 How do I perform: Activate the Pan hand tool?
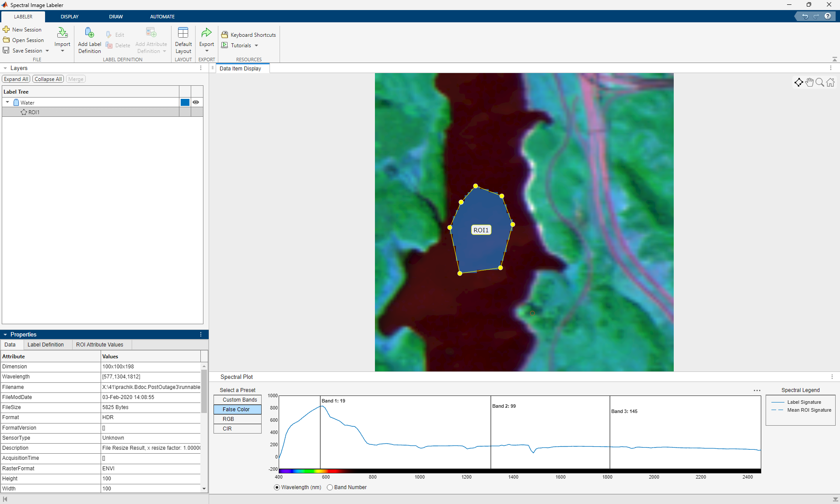pyautogui.click(x=809, y=82)
